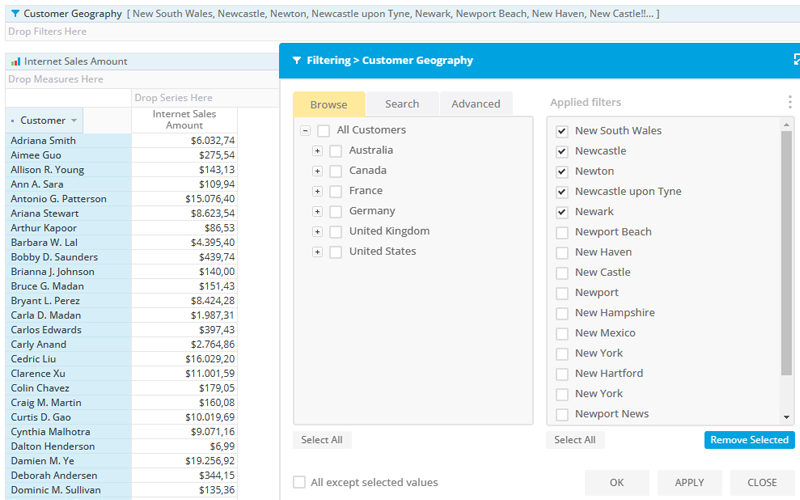The image size is (800, 500).
Task: Expand the Australia tree node
Action: click(317, 151)
